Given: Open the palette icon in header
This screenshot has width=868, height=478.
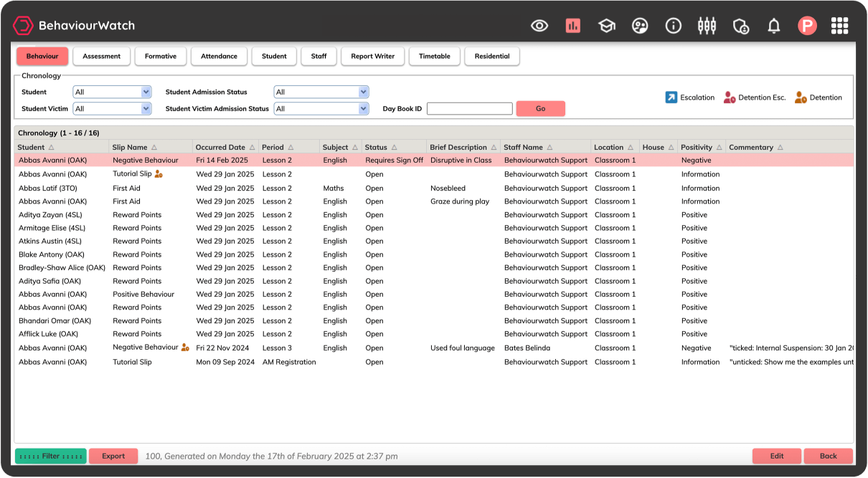Looking at the screenshot, I should click(640, 26).
